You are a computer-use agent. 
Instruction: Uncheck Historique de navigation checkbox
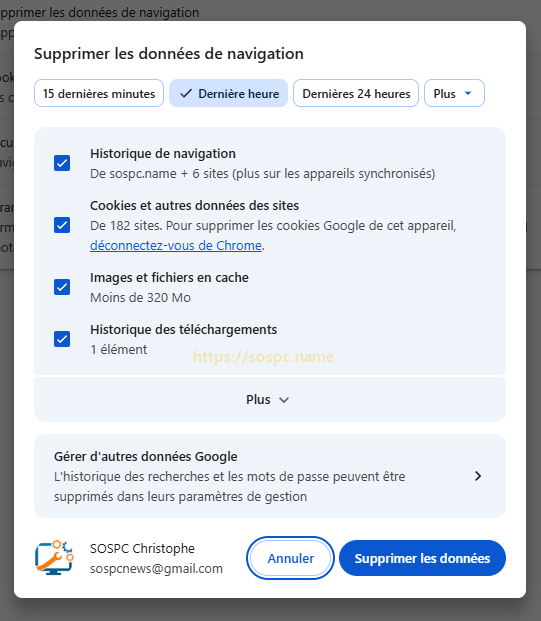(62, 163)
